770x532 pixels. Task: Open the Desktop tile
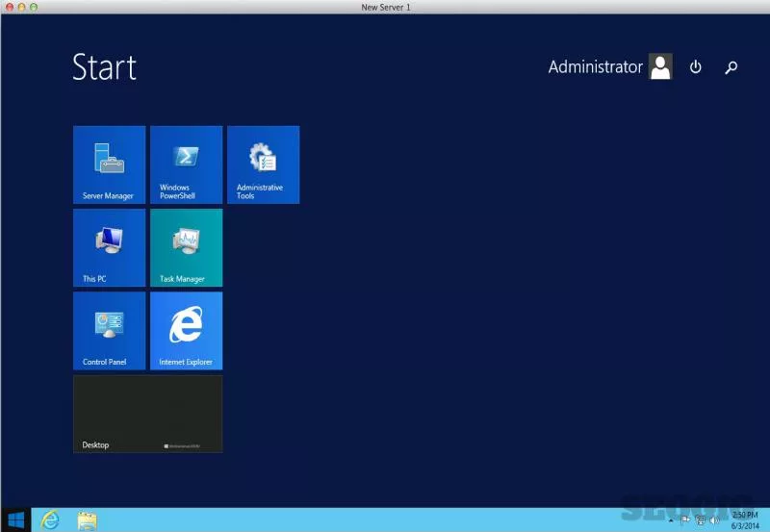coord(148,414)
